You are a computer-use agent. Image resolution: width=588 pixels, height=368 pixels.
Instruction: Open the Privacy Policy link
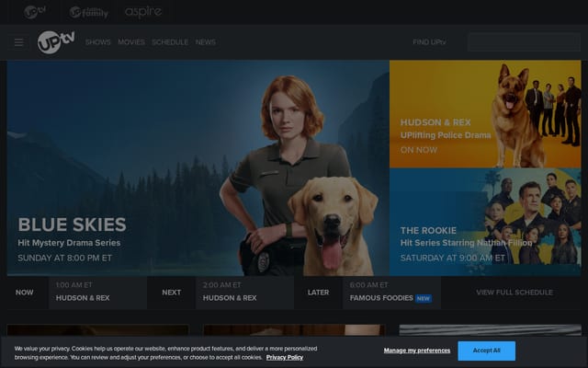(x=285, y=357)
